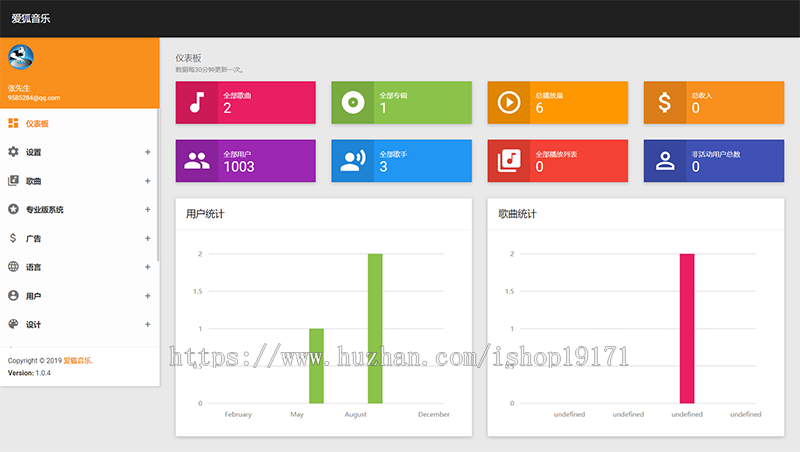Click the playlist icon on 全部播放列表 card

(509, 161)
